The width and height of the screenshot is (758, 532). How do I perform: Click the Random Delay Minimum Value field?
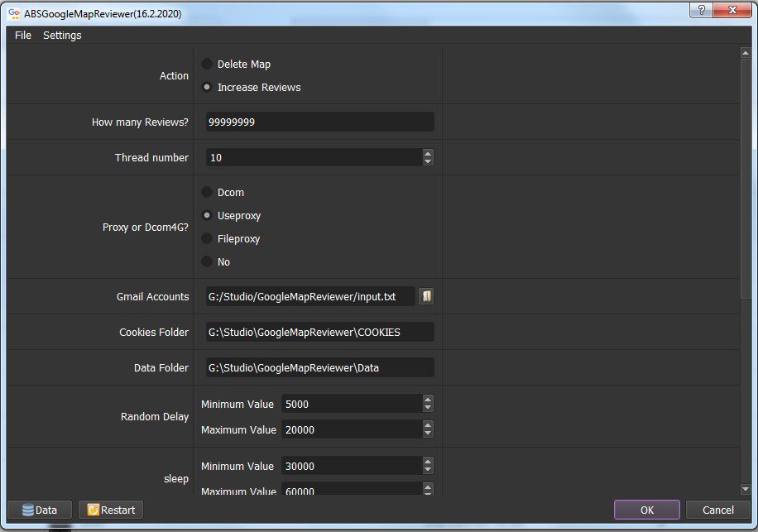(352, 404)
